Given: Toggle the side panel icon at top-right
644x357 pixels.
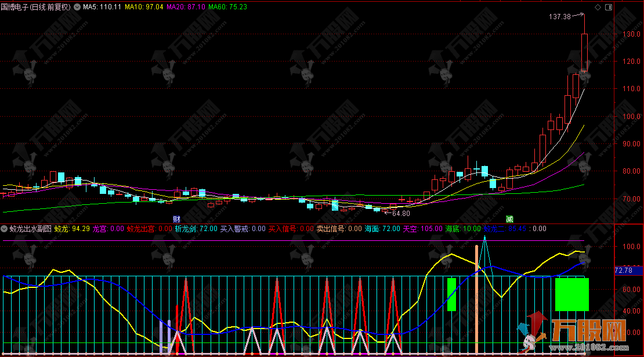Looking at the screenshot, I should point(608,7).
